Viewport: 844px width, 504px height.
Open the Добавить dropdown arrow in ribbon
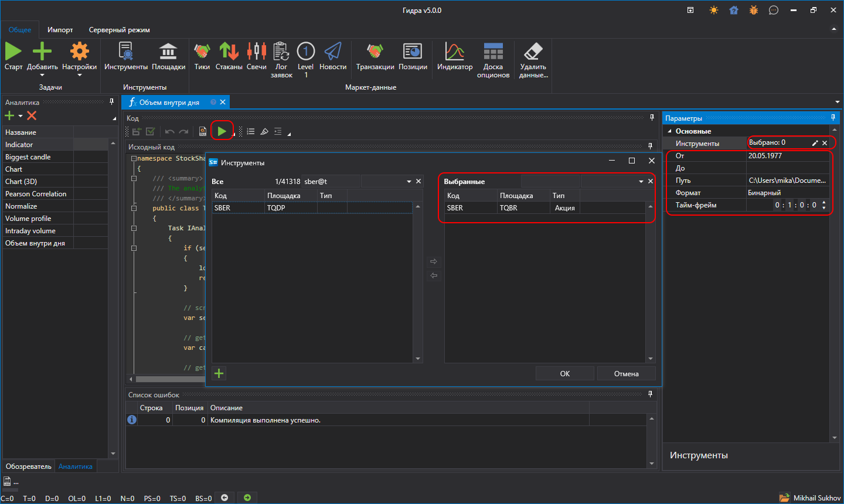click(x=42, y=75)
